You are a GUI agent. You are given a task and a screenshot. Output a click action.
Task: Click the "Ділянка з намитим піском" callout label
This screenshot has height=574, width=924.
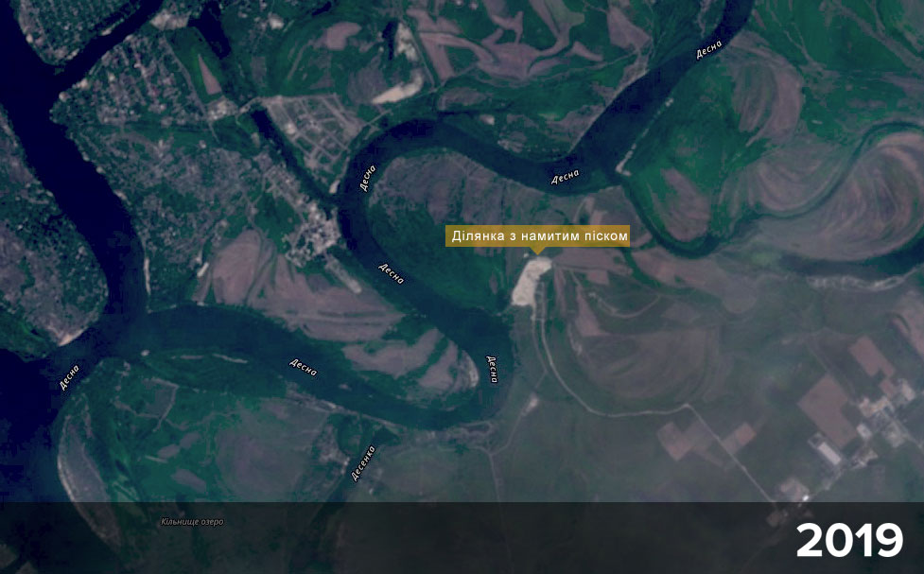[537, 236]
